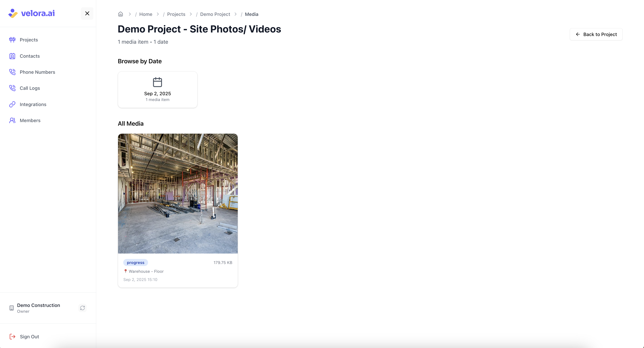This screenshot has width=644, height=348.
Task: Close the sidebar with the X button
Action: [x=87, y=13]
